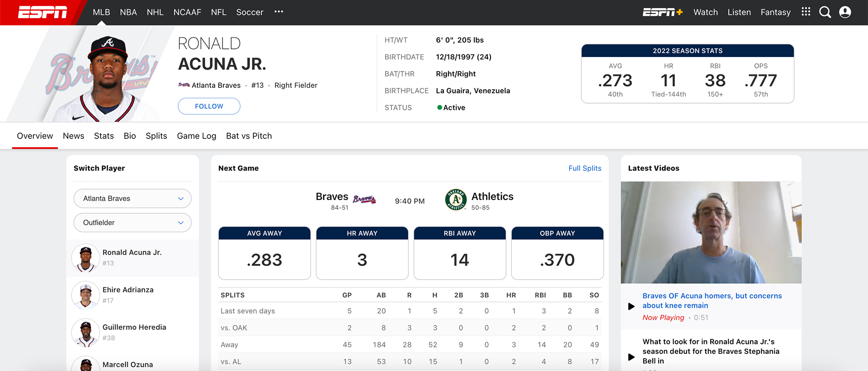Click the '2022 SEASON STATS' header

tap(688, 51)
